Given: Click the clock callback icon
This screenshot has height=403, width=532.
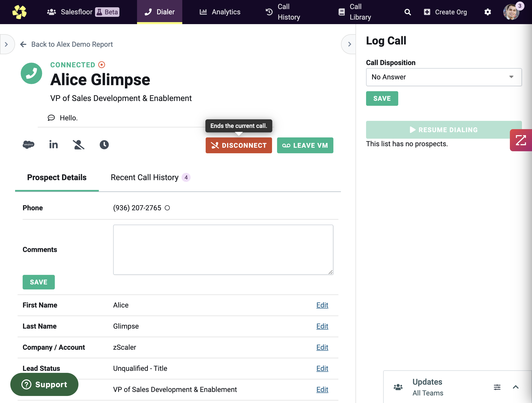Looking at the screenshot, I should click(104, 145).
